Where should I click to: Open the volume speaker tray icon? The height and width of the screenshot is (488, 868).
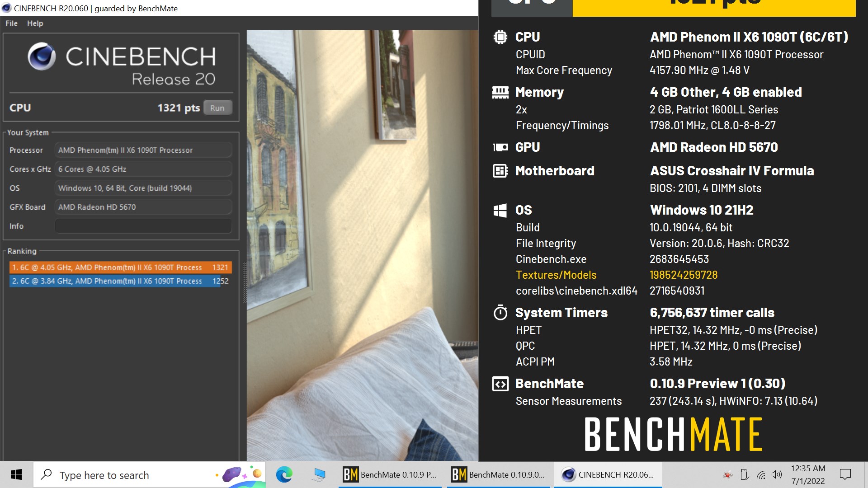tap(777, 474)
